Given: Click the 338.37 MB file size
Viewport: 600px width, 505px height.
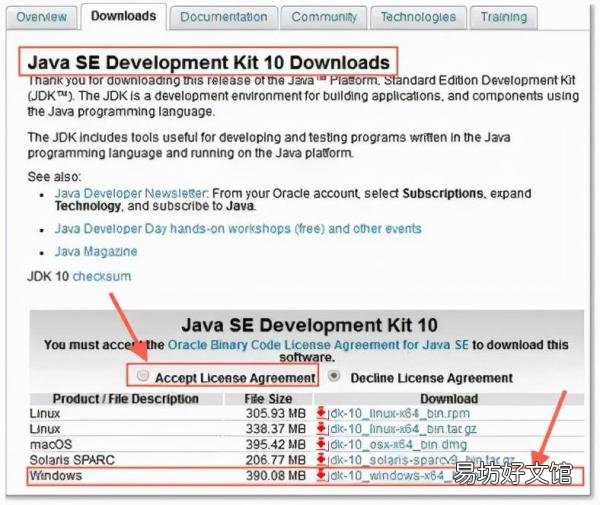Looking at the screenshot, I should (x=276, y=429).
